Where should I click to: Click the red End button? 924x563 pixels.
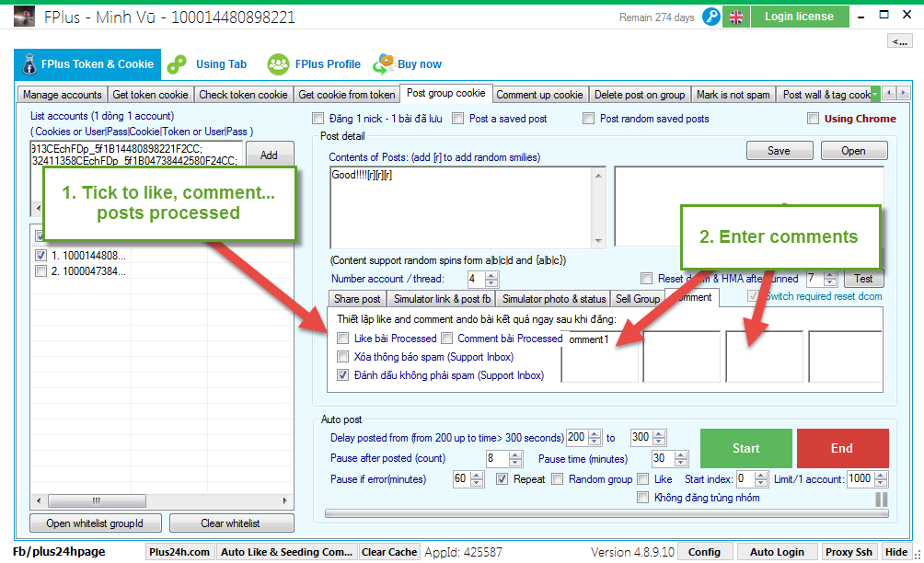pos(842,448)
